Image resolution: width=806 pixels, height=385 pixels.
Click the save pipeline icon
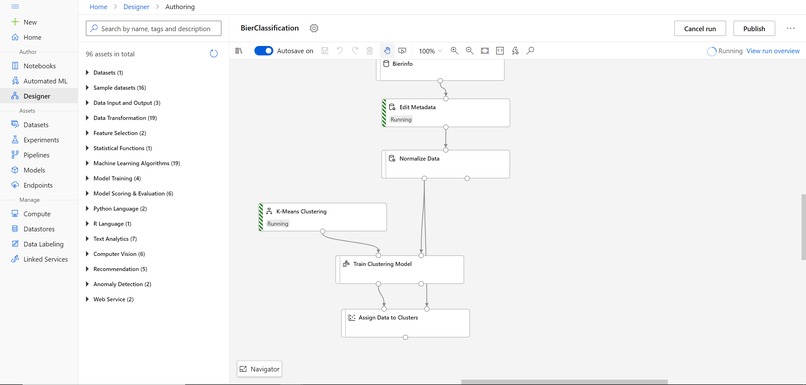tap(324, 51)
